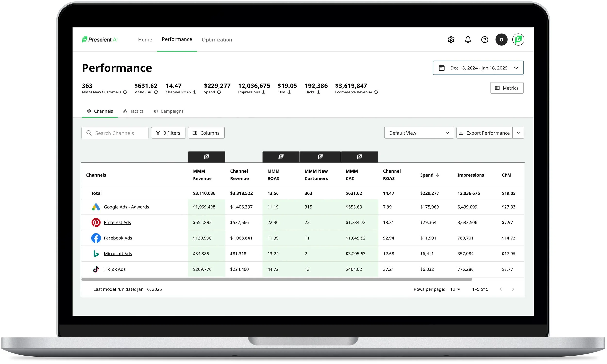
Task: Click the Ecommerce Revenue info icon
Action: (x=376, y=92)
